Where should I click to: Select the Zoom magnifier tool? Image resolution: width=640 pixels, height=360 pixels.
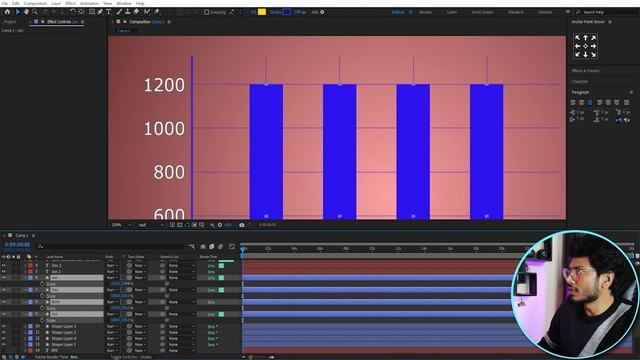pos(35,12)
